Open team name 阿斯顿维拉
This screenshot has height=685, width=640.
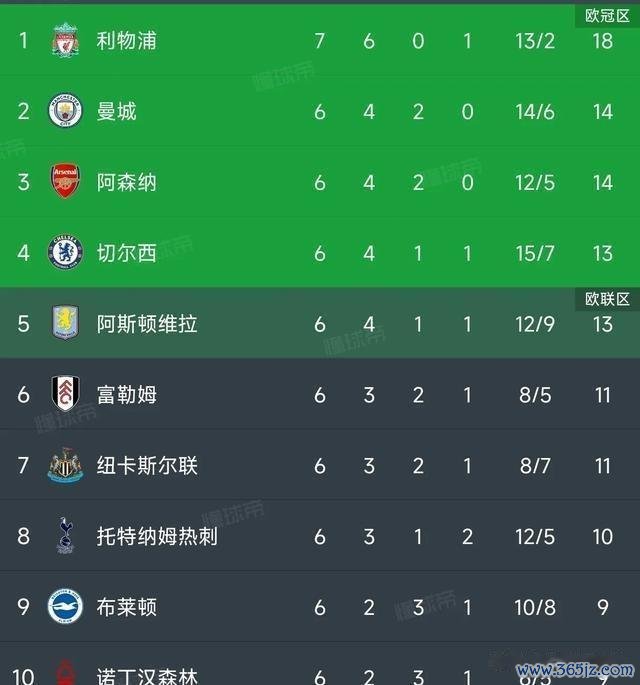click(x=147, y=324)
